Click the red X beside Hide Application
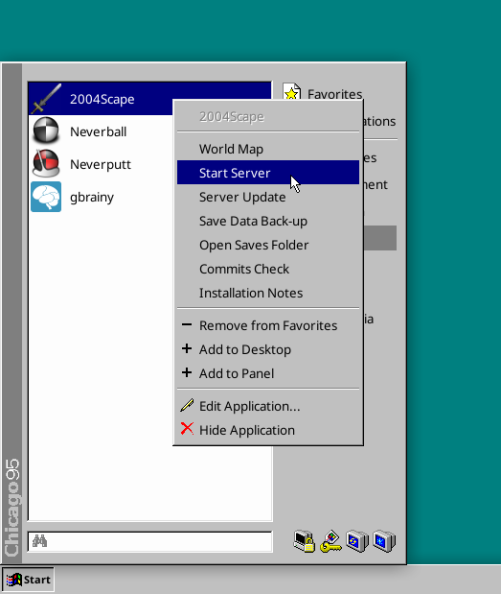Image resolution: width=501 pixels, height=594 pixels. point(187,429)
